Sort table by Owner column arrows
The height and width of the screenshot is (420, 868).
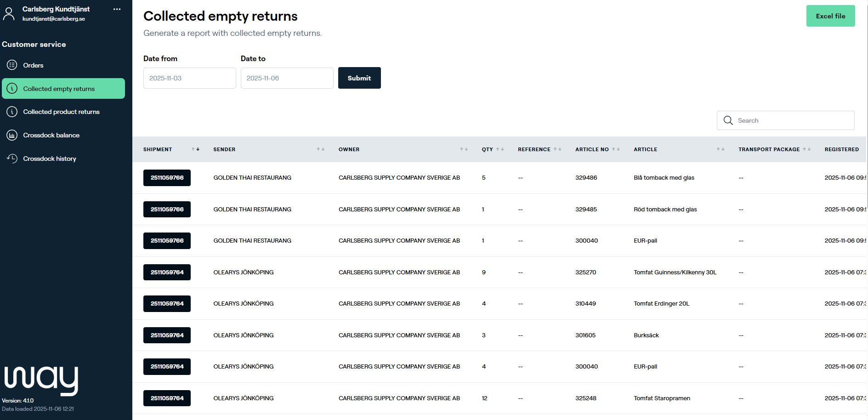coord(464,149)
